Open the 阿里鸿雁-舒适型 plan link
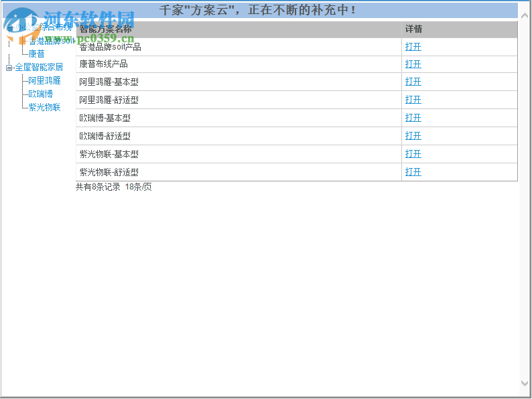This screenshot has height=399, width=532. 413,100
